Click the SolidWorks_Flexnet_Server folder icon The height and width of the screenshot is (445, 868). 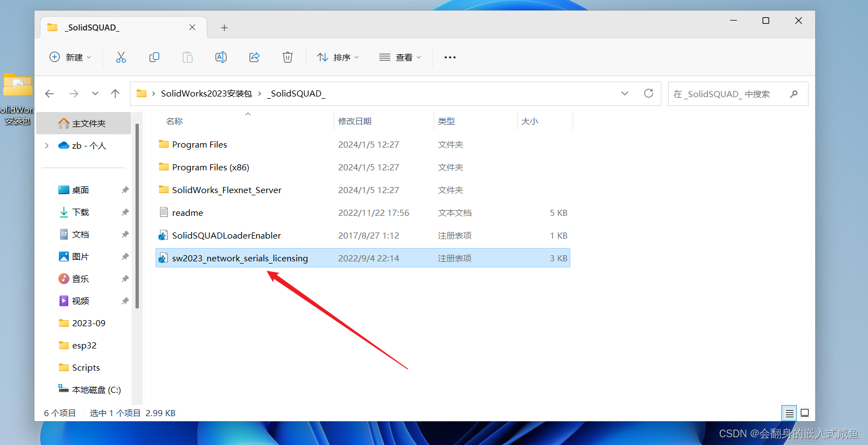(x=163, y=190)
